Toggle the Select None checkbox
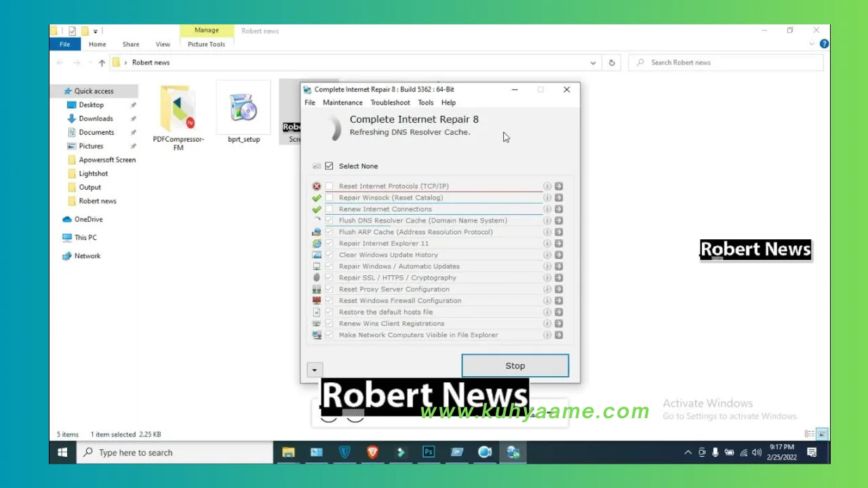 pos(329,166)
